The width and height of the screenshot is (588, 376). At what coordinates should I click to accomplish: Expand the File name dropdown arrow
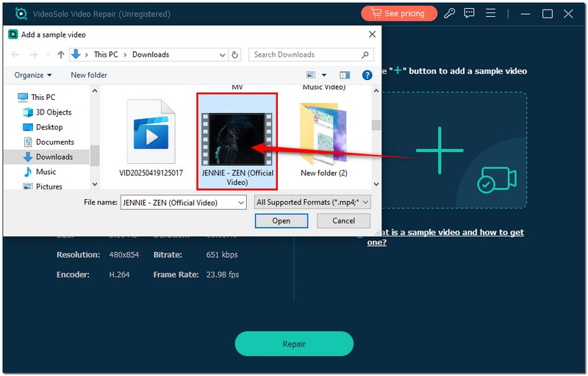[241, 203]
